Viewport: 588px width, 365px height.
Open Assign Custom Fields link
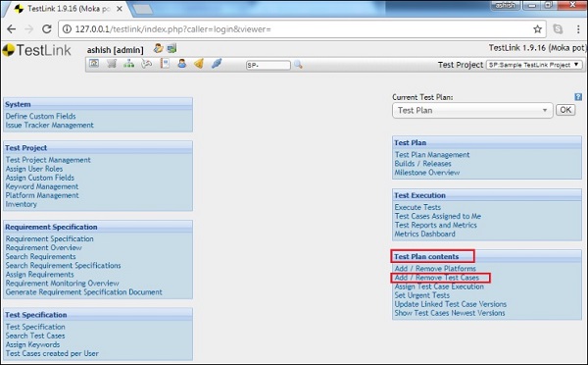tap(40, 178)
